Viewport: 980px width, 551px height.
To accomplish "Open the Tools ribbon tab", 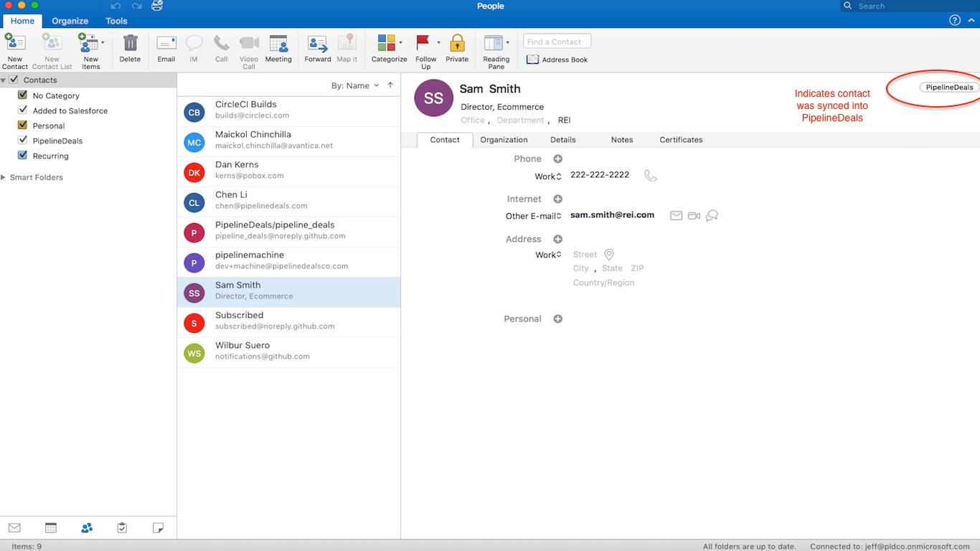I will coord(116,21).
